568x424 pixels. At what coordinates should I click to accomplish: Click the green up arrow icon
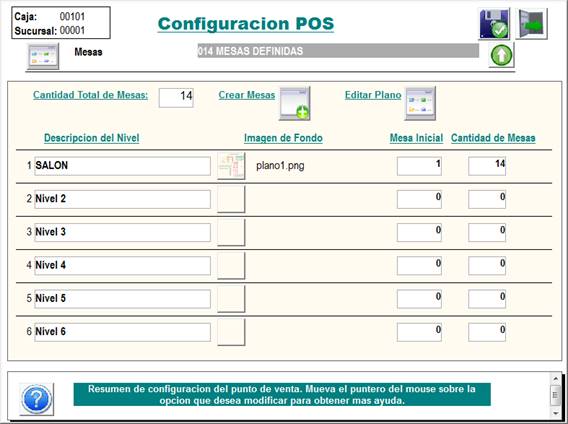[x=501, y=55]
